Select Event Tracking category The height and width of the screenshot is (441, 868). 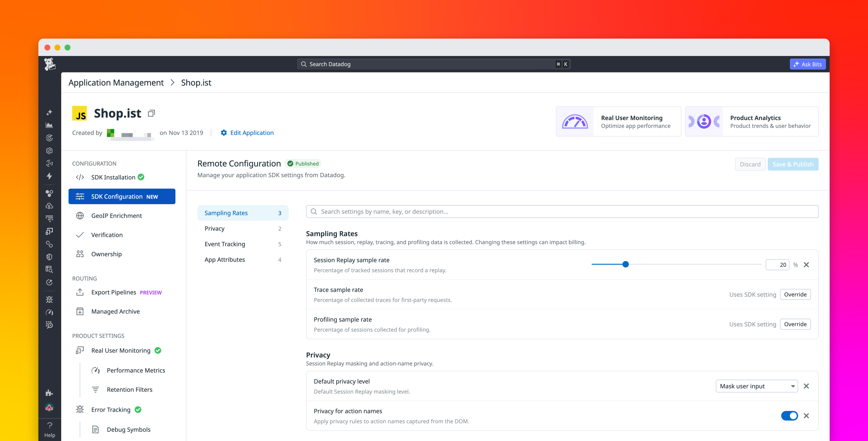tap(243, 244)
